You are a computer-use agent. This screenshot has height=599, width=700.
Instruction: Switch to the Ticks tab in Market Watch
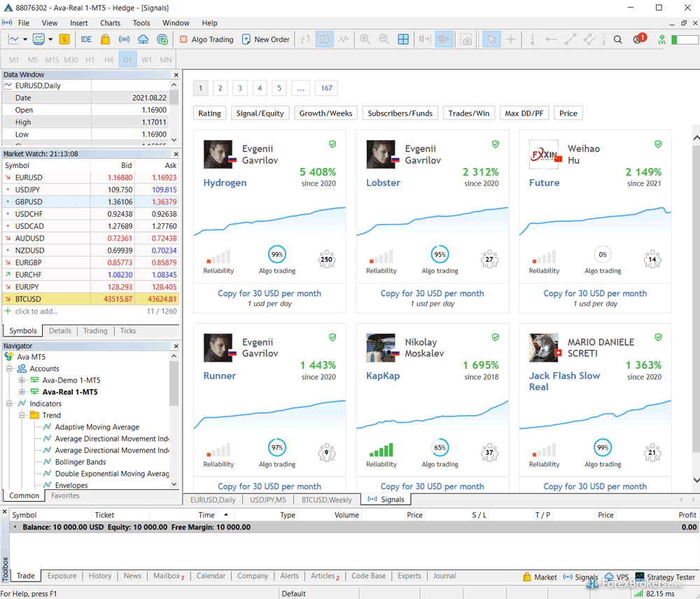tap(127, 331)
